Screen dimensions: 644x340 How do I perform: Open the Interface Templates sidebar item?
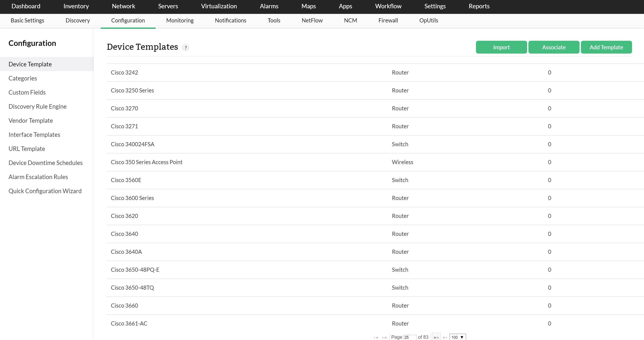[35, 134]
